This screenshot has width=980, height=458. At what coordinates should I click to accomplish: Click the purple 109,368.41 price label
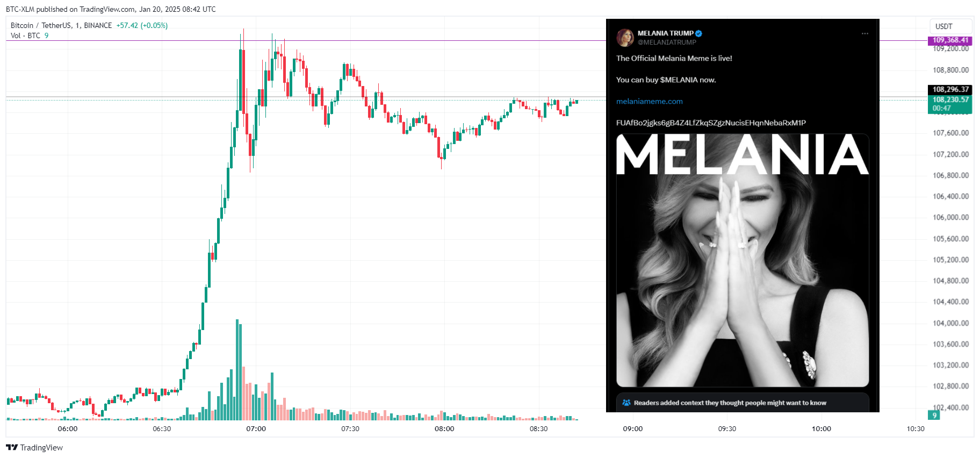[950, 40]
